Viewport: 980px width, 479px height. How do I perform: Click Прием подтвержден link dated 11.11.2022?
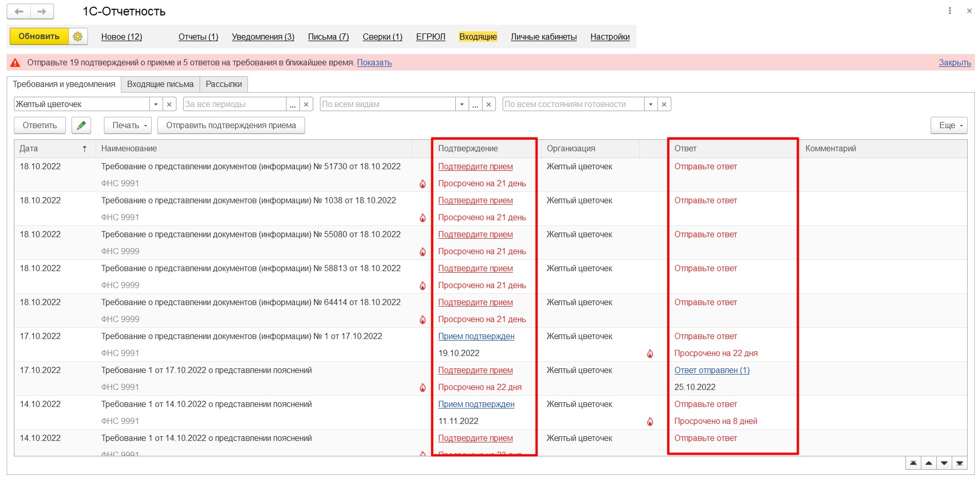point(476,404)
